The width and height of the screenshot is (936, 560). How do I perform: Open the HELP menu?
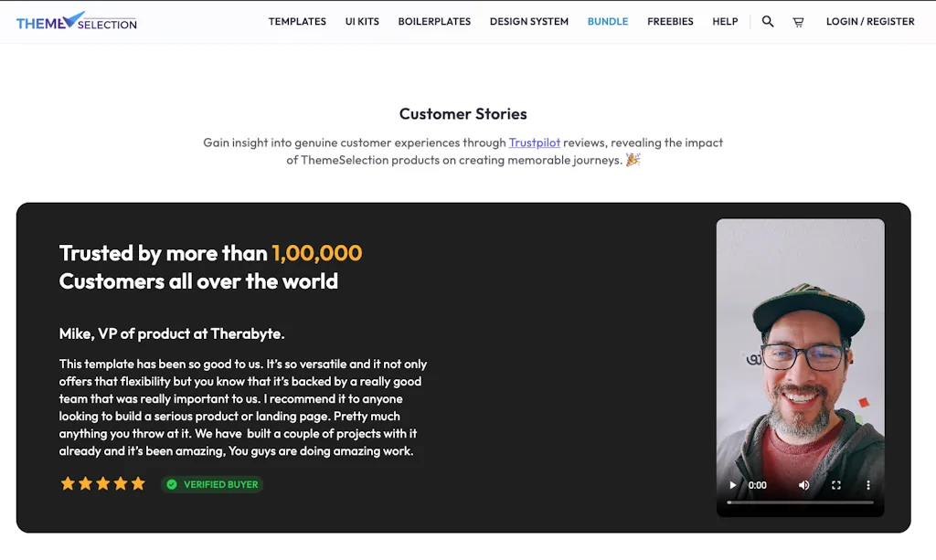(725, 21)
